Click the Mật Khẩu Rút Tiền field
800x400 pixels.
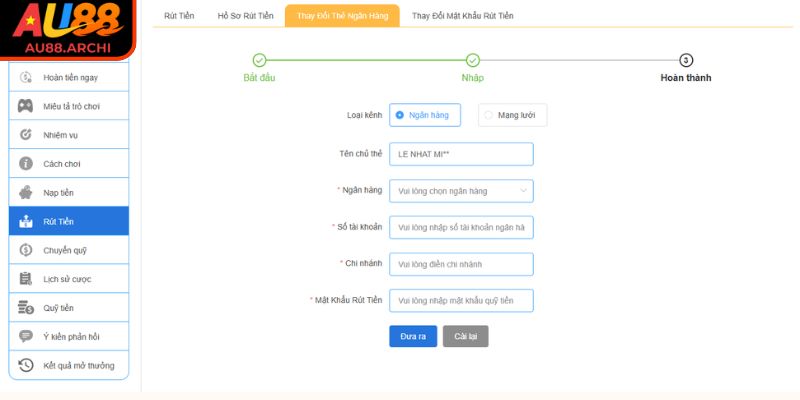coord(461,300)
